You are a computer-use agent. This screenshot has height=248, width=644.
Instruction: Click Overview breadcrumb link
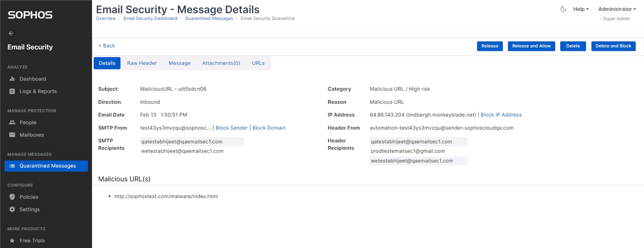(106, 19)
